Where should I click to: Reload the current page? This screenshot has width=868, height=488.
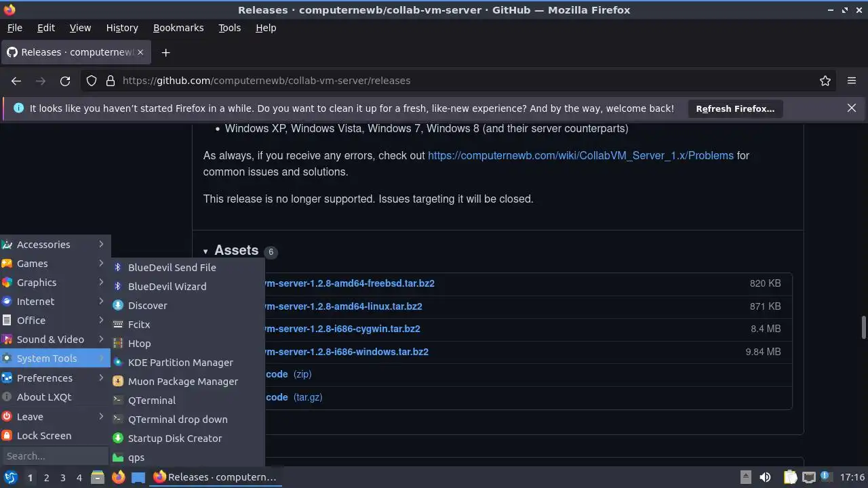click(x=65, y=81)
